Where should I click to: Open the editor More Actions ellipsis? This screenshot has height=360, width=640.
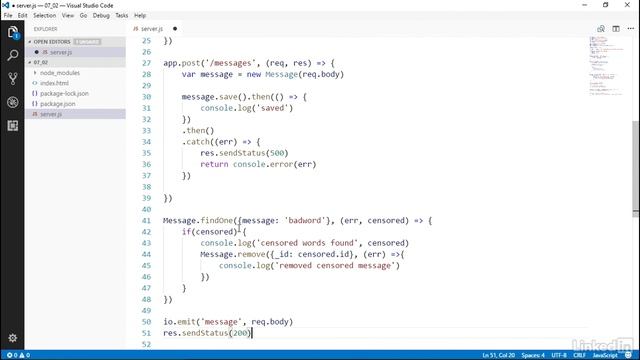(631, 29)
